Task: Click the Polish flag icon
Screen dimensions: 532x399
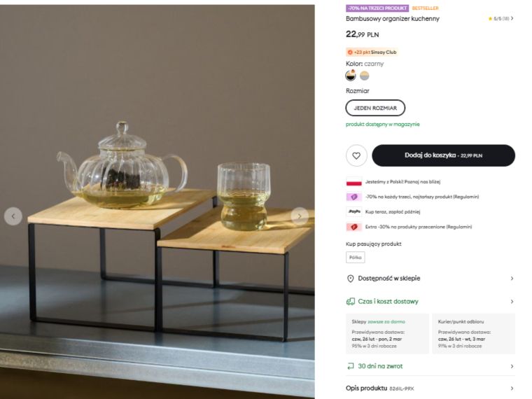Action: (x=354, y=181)
